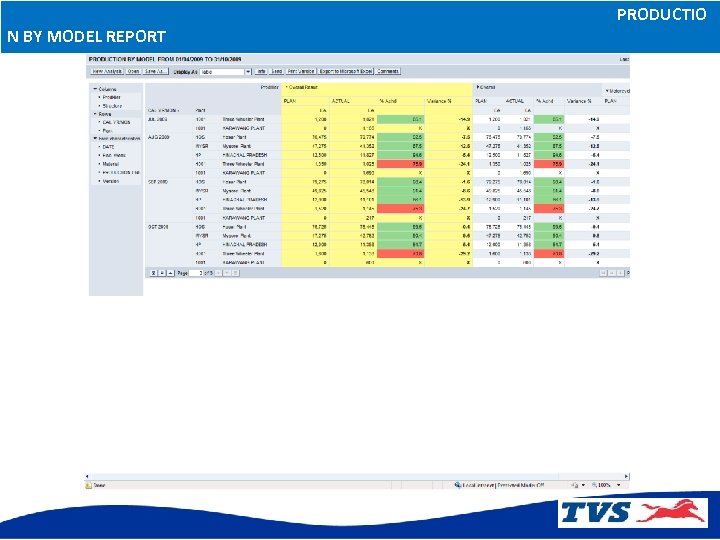Click horizontal scrollbar right arrow at bottom

626,477
